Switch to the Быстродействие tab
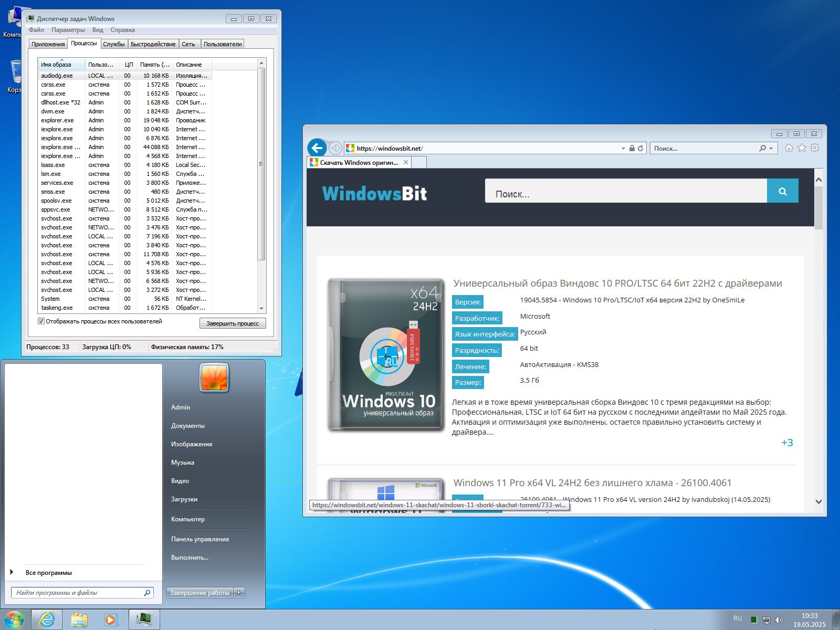 (x=153, y=44)
